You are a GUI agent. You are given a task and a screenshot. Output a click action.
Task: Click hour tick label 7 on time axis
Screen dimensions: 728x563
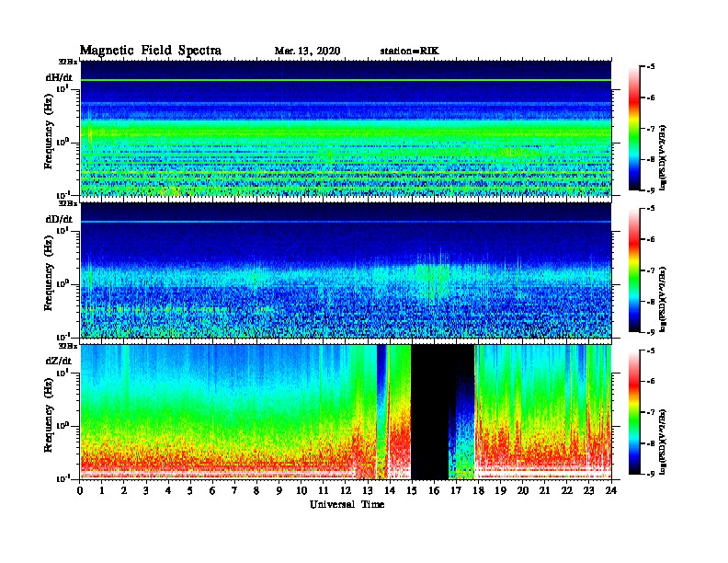click(235, 491)
